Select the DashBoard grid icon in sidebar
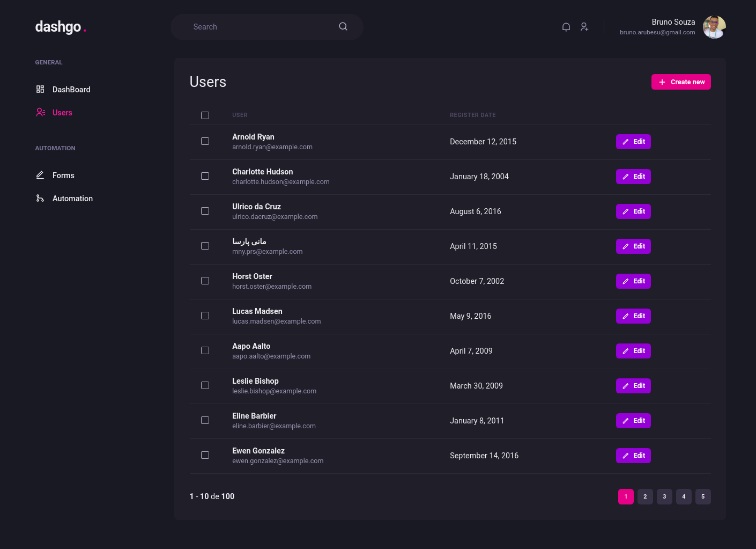The image size is (756, 549). (40, 89)
